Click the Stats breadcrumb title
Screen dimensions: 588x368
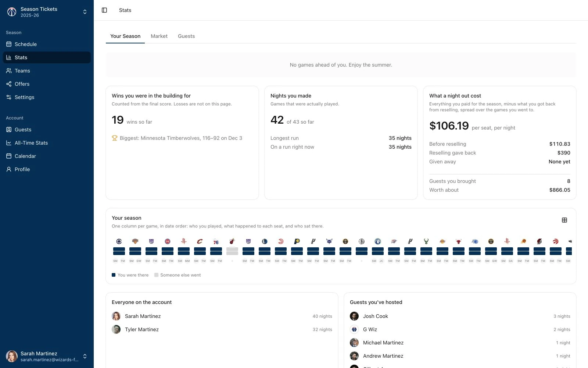[125, 10]
